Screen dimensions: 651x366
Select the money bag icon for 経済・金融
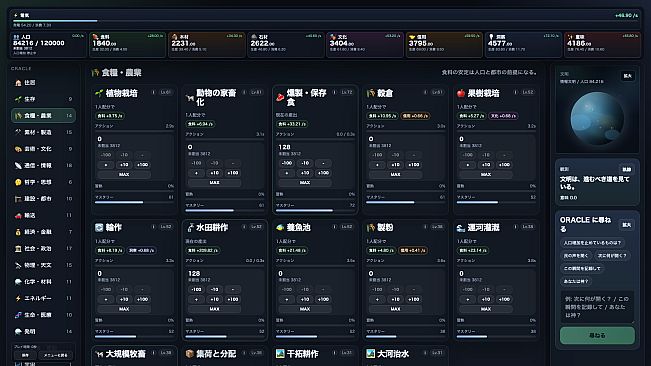coord(18,232)
